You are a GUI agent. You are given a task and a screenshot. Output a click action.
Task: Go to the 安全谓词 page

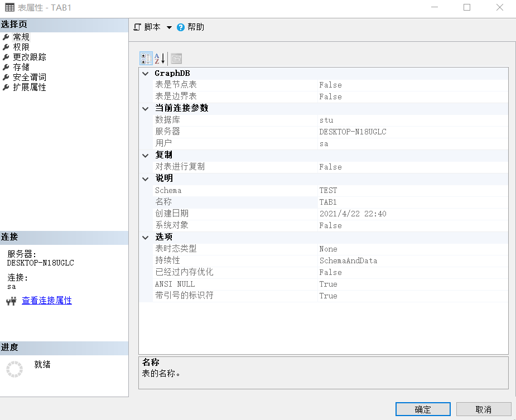click(30, 77)
